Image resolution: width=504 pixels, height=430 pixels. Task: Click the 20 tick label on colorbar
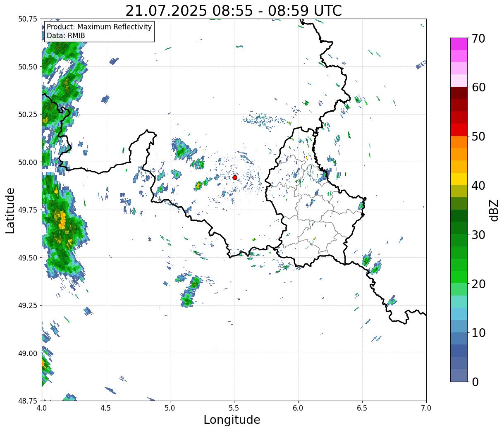tap(479, 284)
